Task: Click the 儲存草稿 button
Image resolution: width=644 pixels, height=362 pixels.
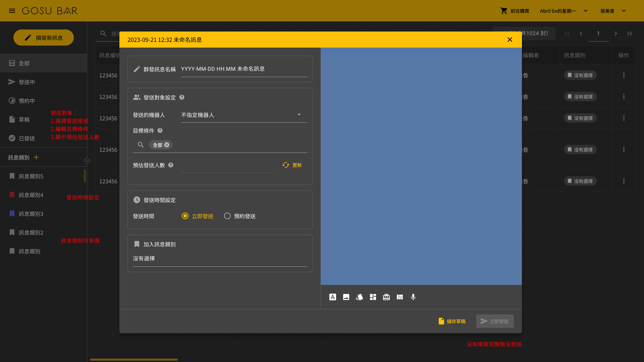Action: (452, 321)
